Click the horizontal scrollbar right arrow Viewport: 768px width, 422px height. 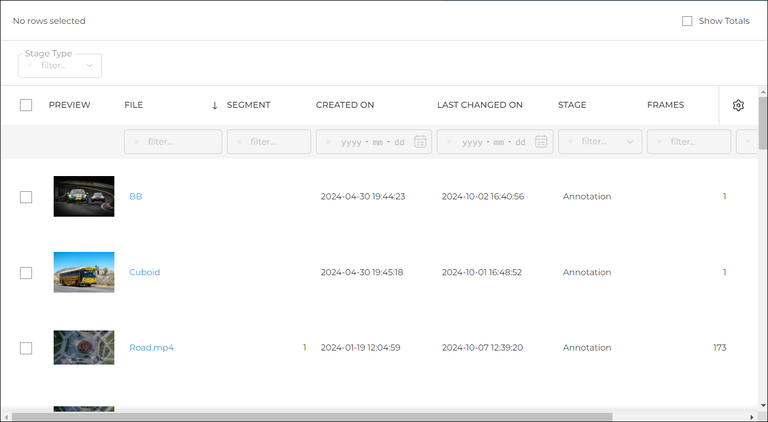[753, 417]
